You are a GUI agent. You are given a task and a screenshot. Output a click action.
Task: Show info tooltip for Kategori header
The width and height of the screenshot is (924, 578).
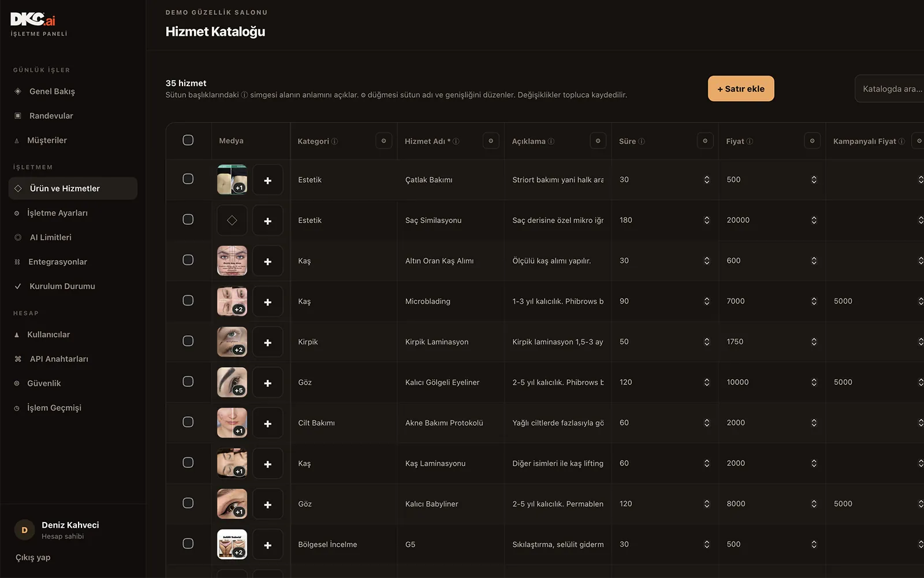click(334, 141)
